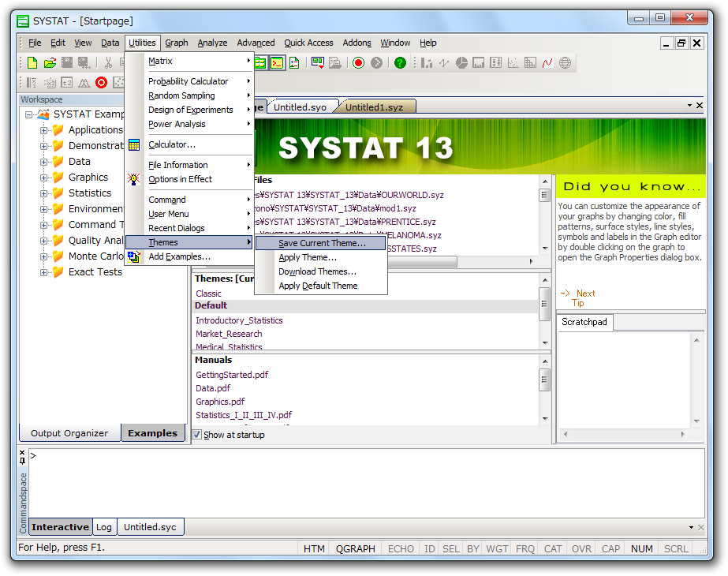728x576 pixels.
Task: Click the pie chart graph icon
Action: click(x=461, y=62)
